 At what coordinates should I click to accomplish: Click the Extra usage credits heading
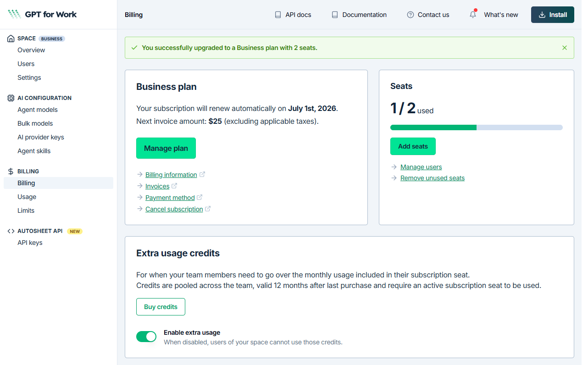[x=178, y=253]
